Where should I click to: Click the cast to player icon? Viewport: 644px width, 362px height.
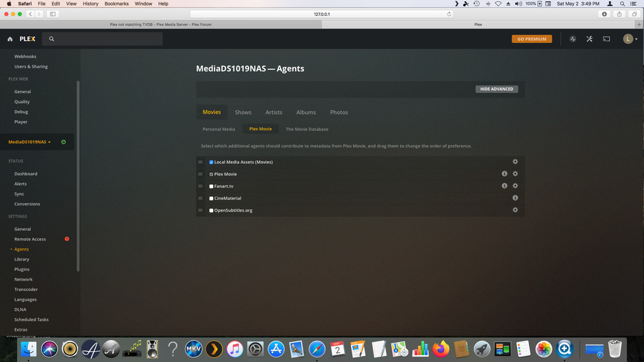coord(606,39)
